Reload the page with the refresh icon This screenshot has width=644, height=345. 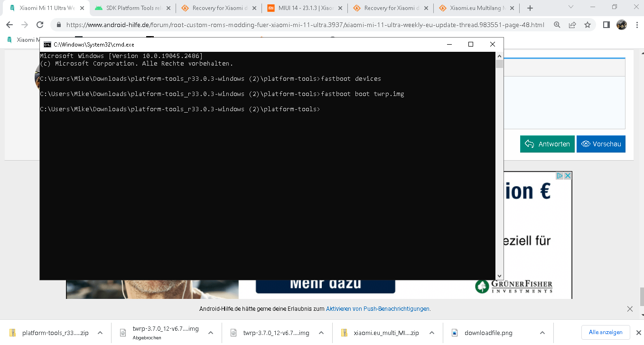pyautogui.click(x=40, y=25)
